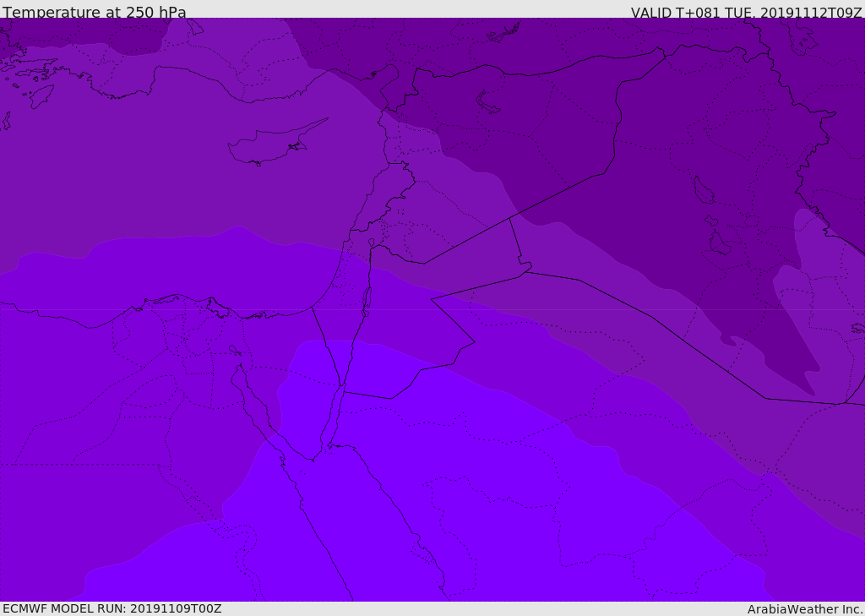Viewport: 865px width, 616px height.
Task: Click the island of Cyprus on the map
Action: tap(270, 144)
